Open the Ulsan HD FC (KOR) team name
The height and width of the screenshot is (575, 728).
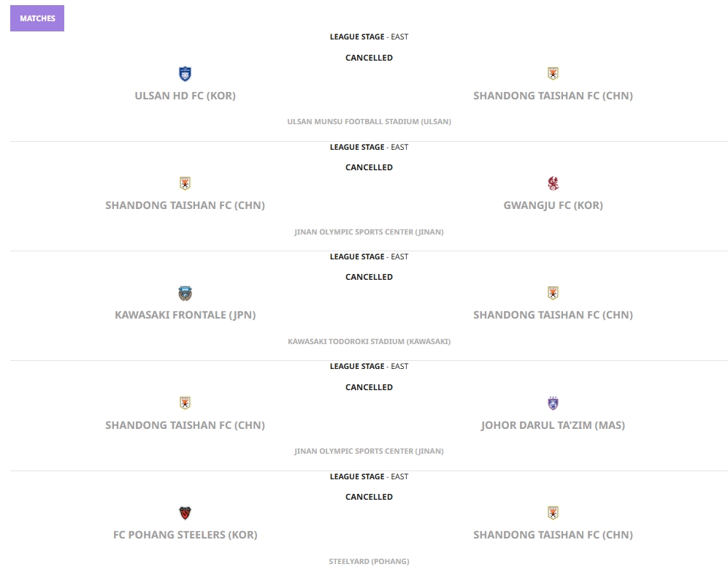tap(185, 96)
